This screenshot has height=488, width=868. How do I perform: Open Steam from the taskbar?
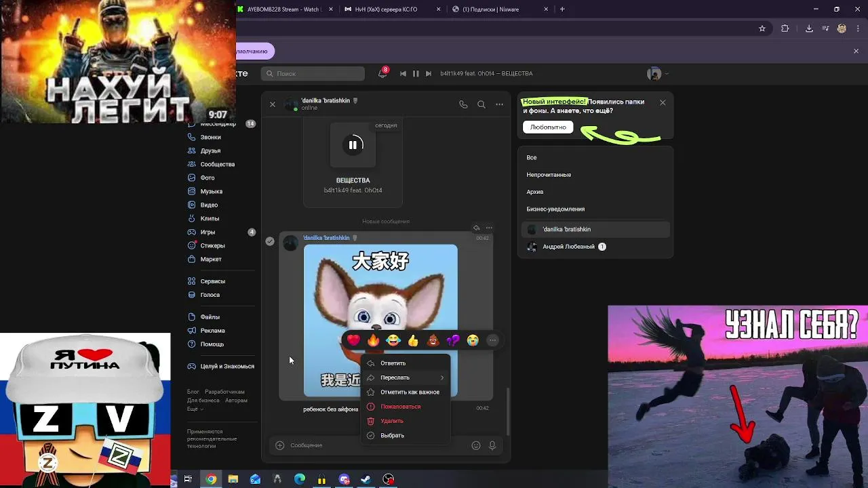[x=366, y=479]
